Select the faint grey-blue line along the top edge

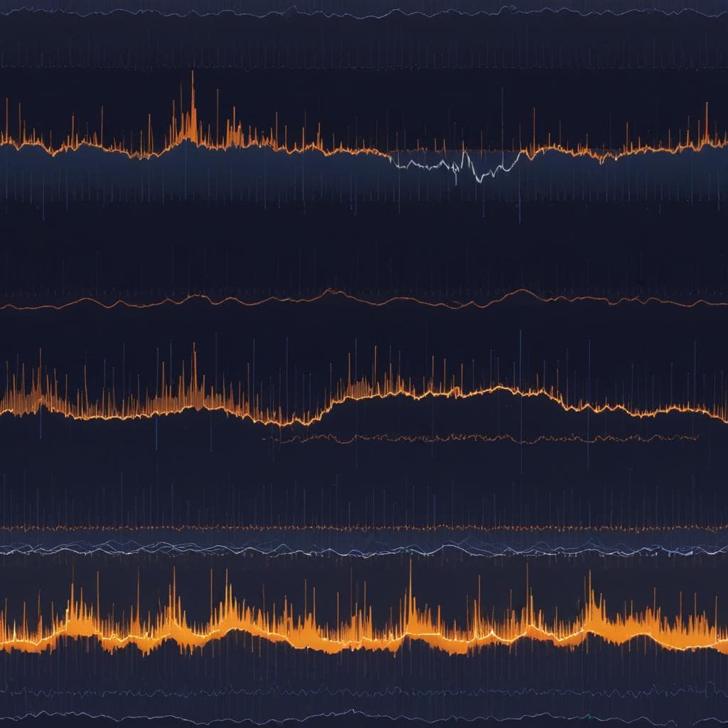tap(364, 12)
